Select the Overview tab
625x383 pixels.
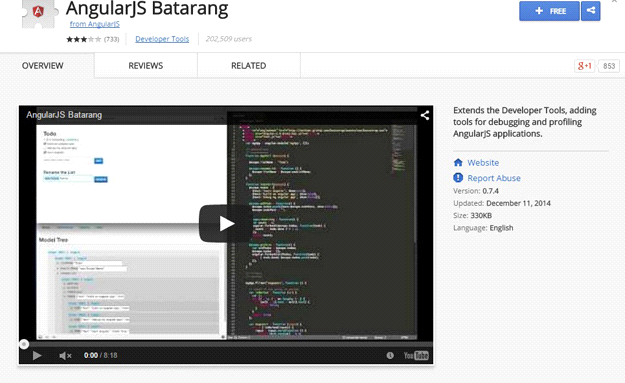point(43,66)
